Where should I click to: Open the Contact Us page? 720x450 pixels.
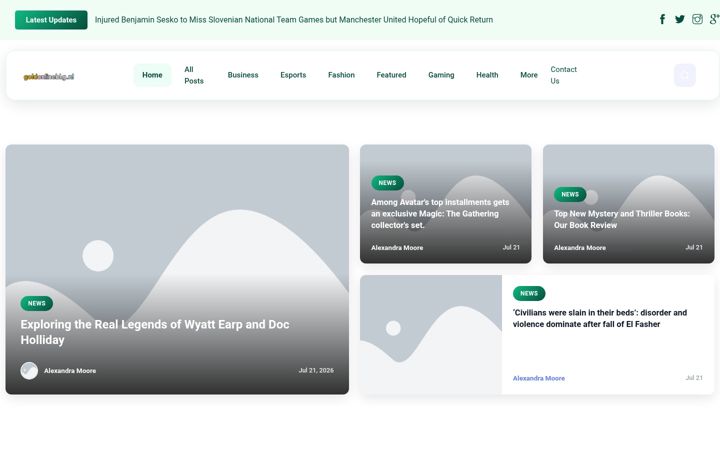563,75
